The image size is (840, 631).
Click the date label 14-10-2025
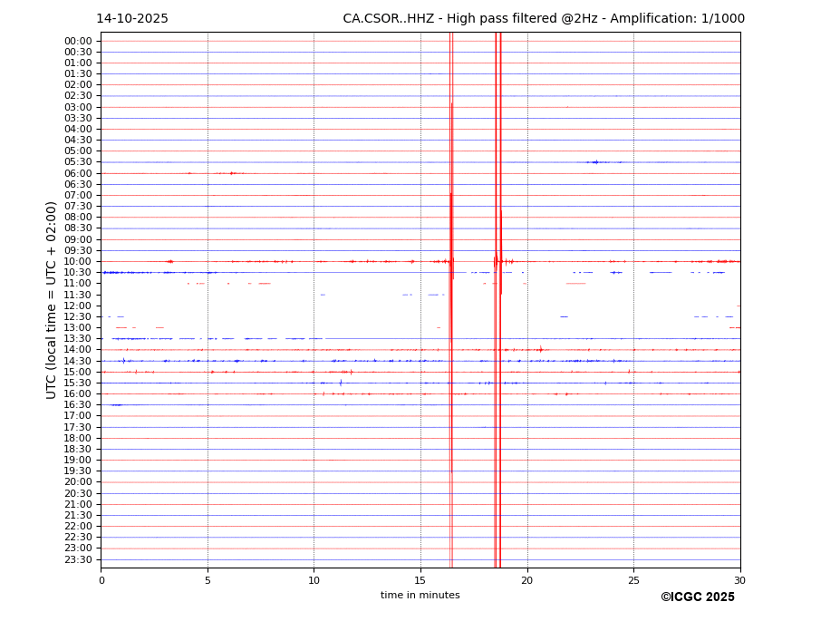click(132, 19)
